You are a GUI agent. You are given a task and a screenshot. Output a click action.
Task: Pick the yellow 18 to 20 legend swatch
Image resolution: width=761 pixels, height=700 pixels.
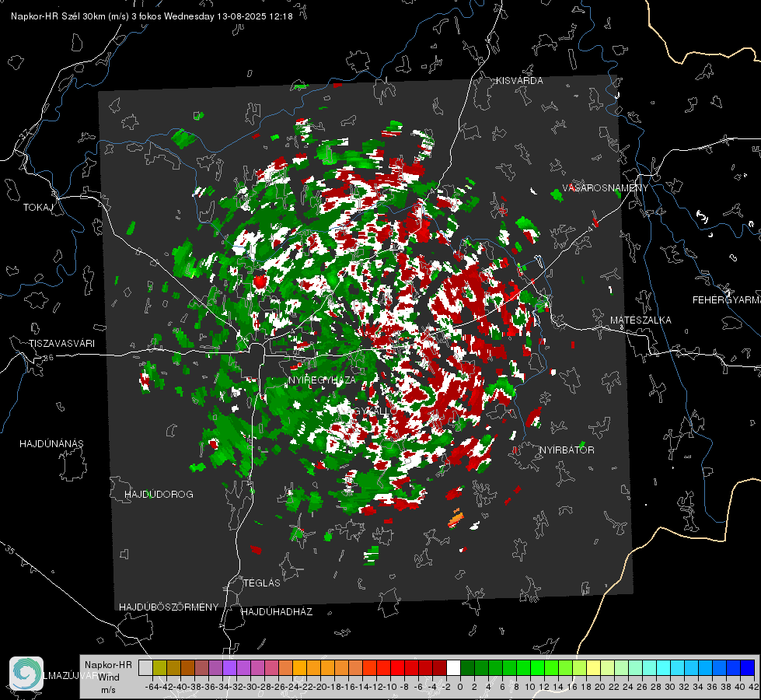(593, 668)
